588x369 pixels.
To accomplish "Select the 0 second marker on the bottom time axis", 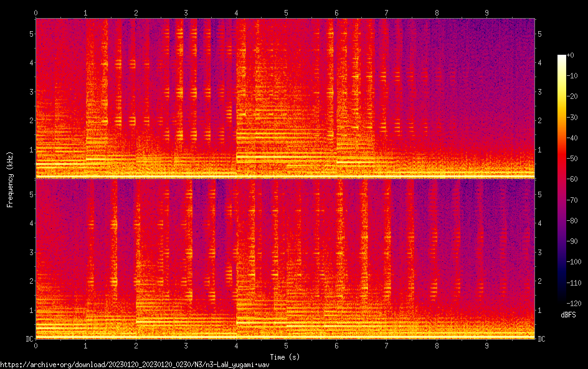I will click(x=36, y=345).
